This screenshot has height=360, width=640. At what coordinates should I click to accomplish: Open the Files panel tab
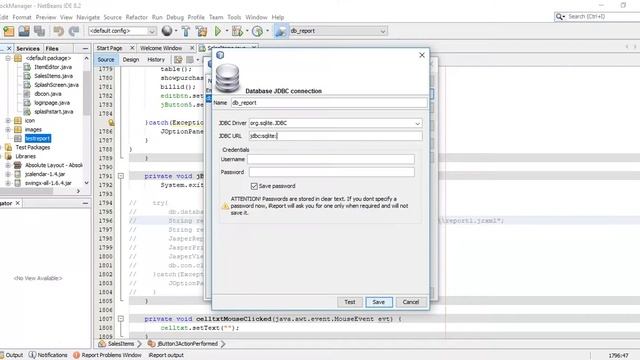52,48
